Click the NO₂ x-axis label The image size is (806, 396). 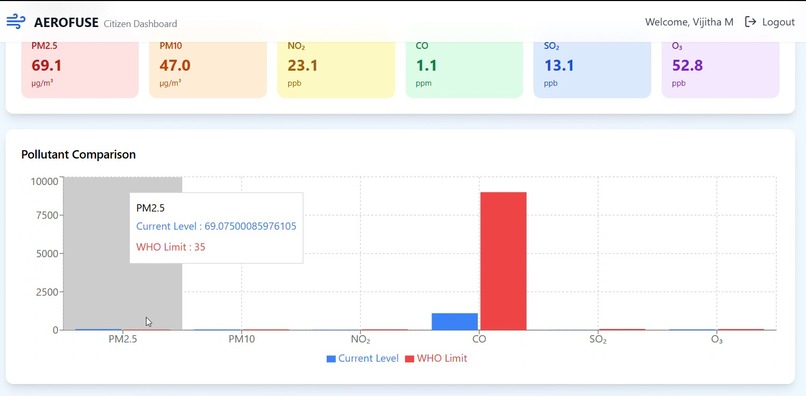click(360, 340)
